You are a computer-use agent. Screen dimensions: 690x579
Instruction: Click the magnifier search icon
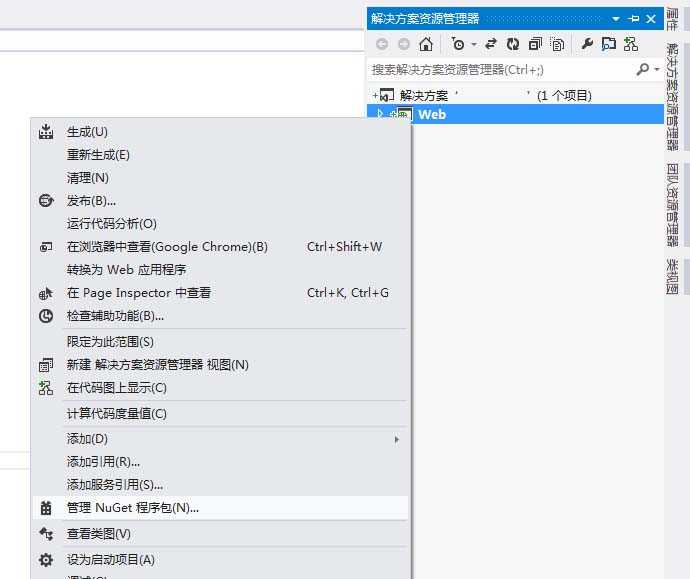(x=643, y=69)
